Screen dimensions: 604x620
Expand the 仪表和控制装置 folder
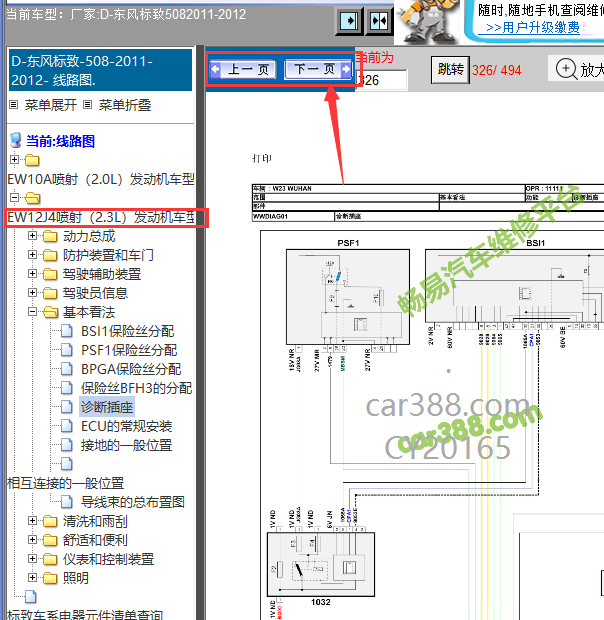click(32, 559)
